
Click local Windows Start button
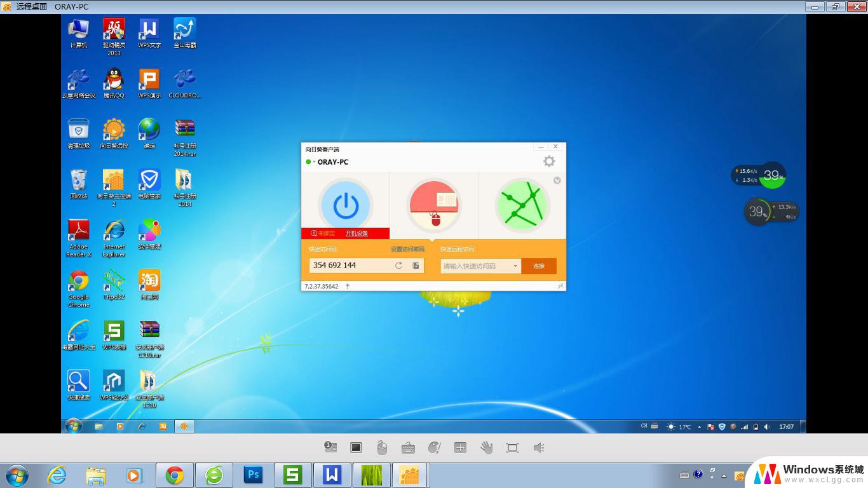click(x=17, y=475)
